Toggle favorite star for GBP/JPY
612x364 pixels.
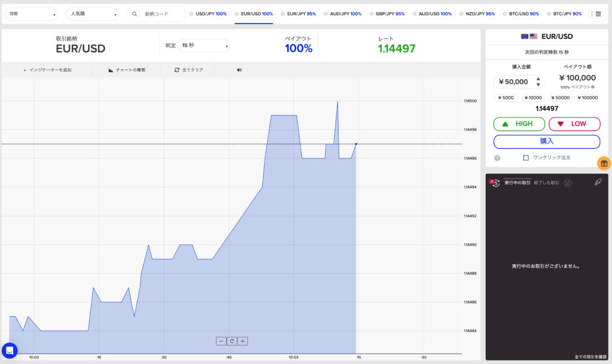[x=372, y=14]
